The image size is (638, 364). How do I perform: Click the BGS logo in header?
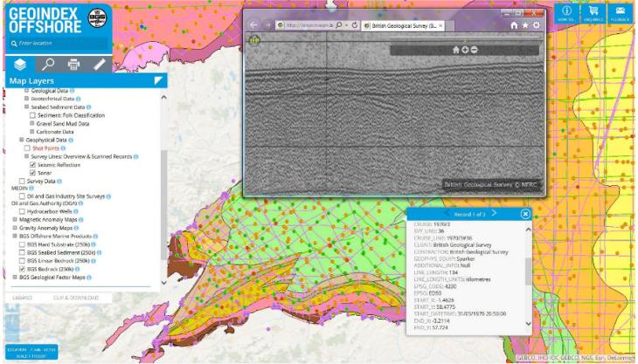pyautogui.click(x=97, y=17)
